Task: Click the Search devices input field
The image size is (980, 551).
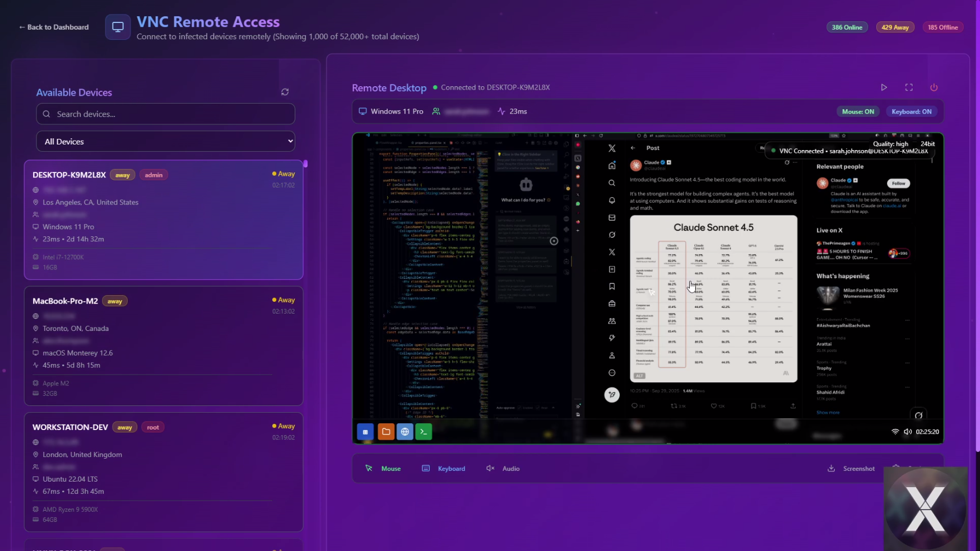Action: (x=165, y=114)
